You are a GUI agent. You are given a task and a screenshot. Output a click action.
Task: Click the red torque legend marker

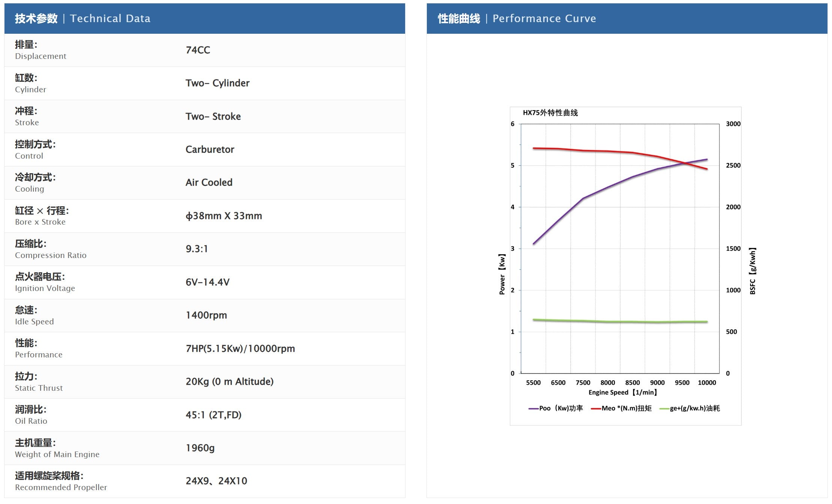(596, 409)
